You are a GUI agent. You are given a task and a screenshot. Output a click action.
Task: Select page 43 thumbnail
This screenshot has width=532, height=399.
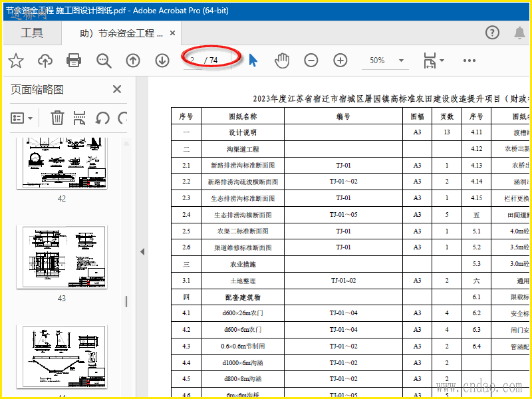coord(62,257)
